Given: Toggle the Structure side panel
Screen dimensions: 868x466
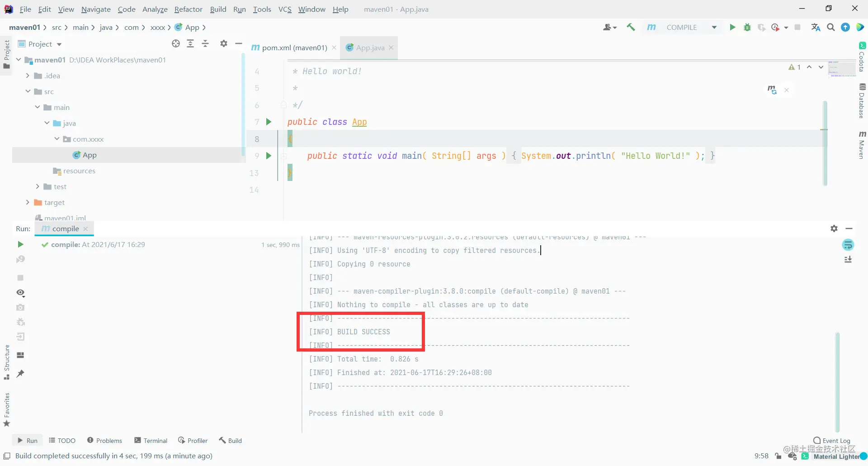Looking at the screenshot, I should 7,362.
